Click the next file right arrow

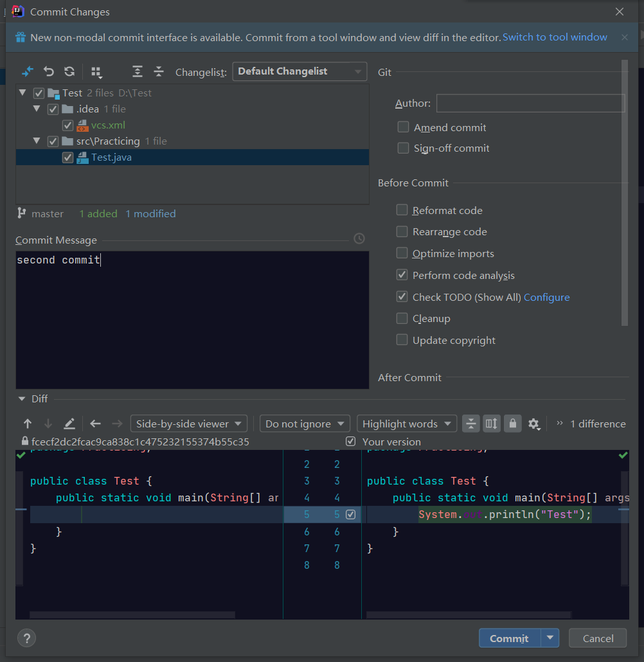pos(117,424)
